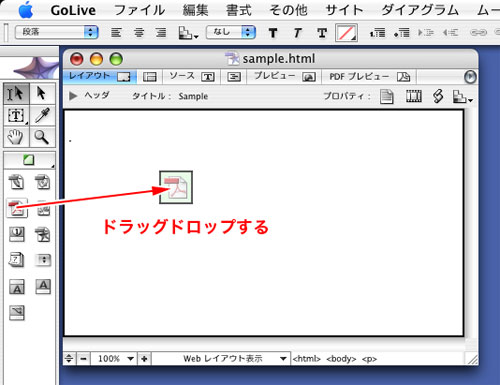Image resolution: width=500 pixels, height=385 pixels.
Task: Click the Smart PDF object in palette
Action: [x=17, y=208]
